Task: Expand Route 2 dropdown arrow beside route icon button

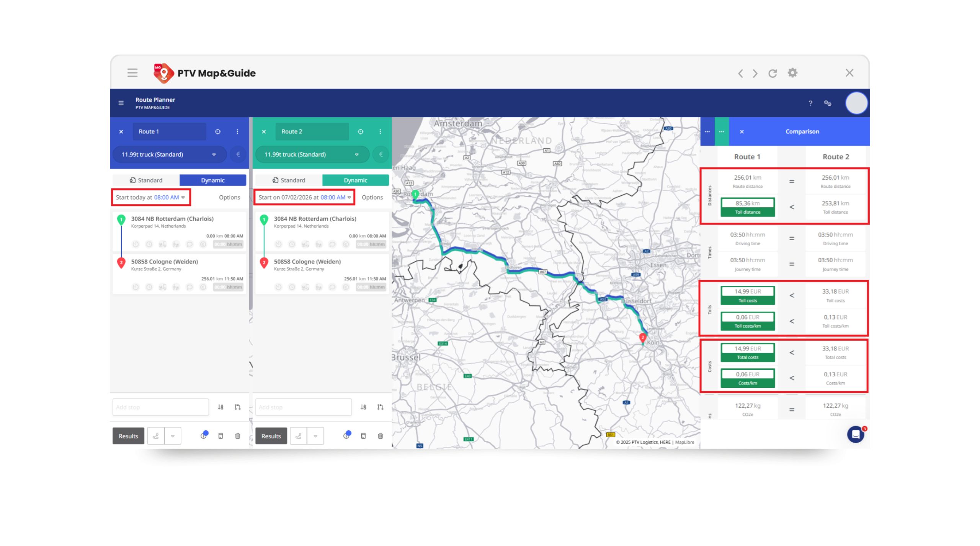Action: tap(315, 436)
